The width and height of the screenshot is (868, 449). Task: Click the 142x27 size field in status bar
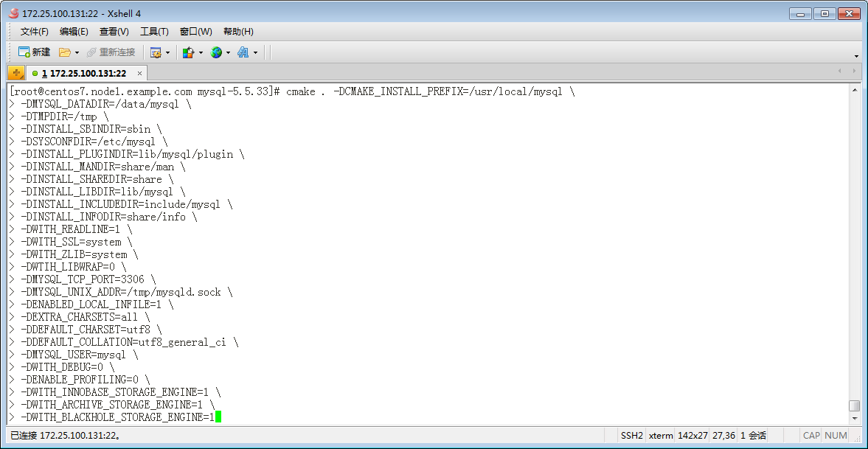(x=692, y=436)
